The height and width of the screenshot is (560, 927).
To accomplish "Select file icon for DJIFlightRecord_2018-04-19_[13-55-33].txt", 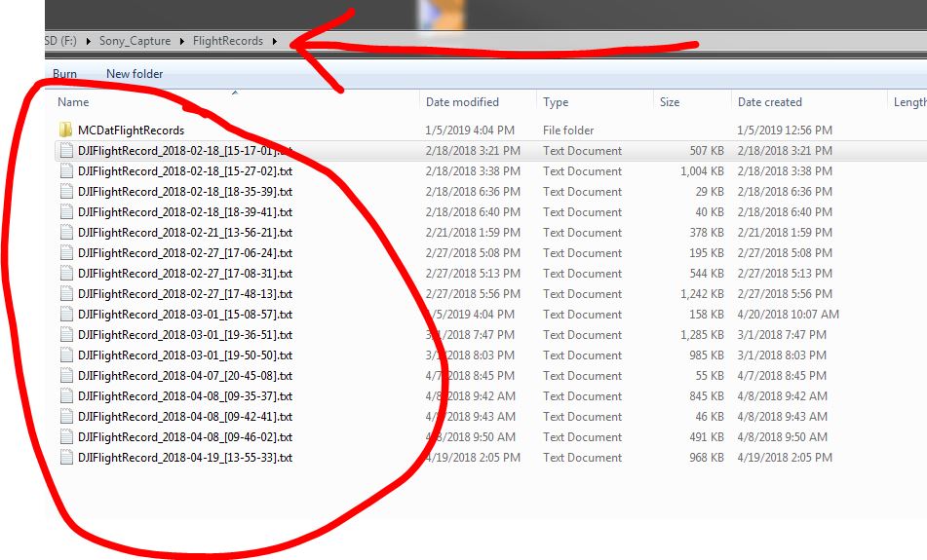I will pos(66,457).
